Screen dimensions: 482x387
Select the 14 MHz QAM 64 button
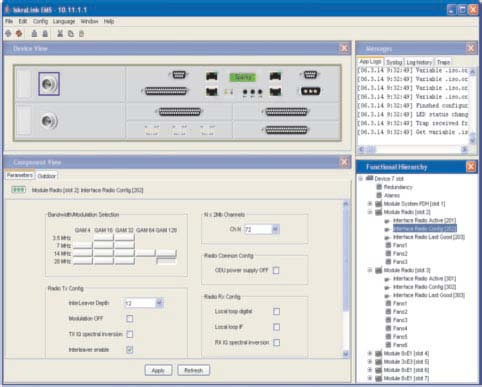coord(146,253)
